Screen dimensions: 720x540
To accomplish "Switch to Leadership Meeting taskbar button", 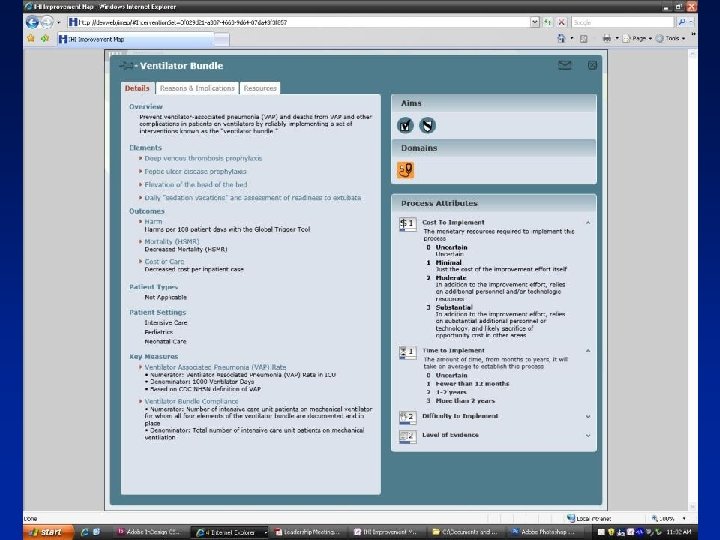I will [x=308, y=532].
